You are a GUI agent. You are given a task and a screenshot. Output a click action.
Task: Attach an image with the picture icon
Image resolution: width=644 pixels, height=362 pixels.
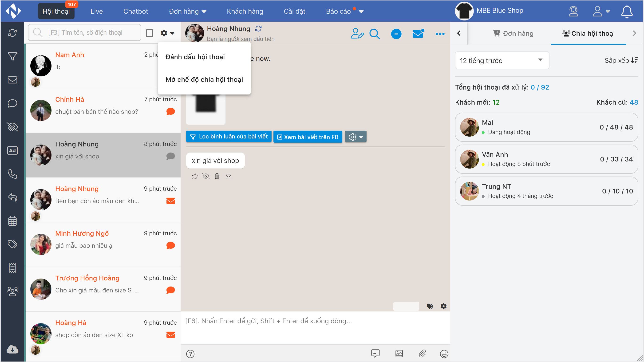coord(399,353)
